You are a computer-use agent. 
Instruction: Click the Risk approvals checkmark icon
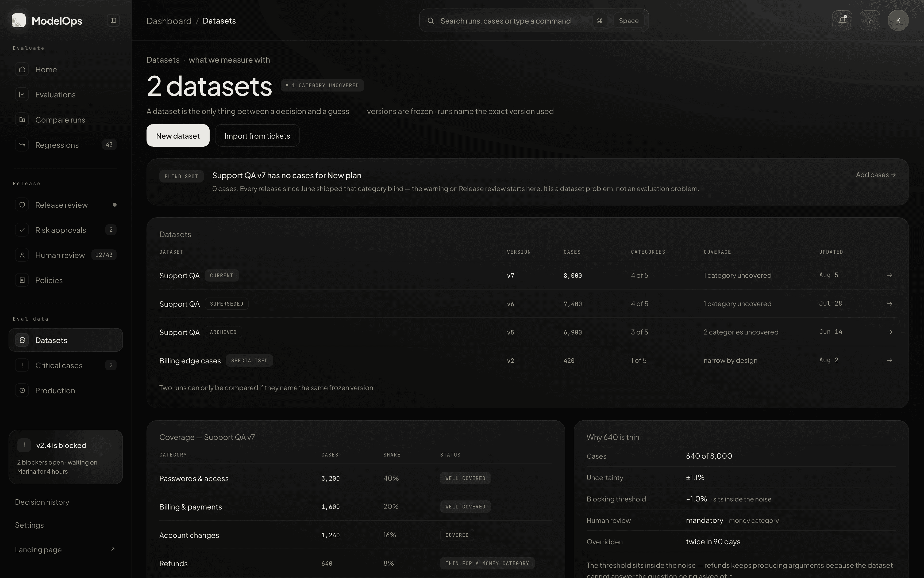coord(22,230)
